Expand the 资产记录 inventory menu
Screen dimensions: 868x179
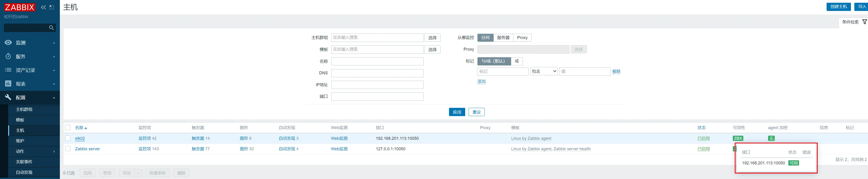click(30, 70)
